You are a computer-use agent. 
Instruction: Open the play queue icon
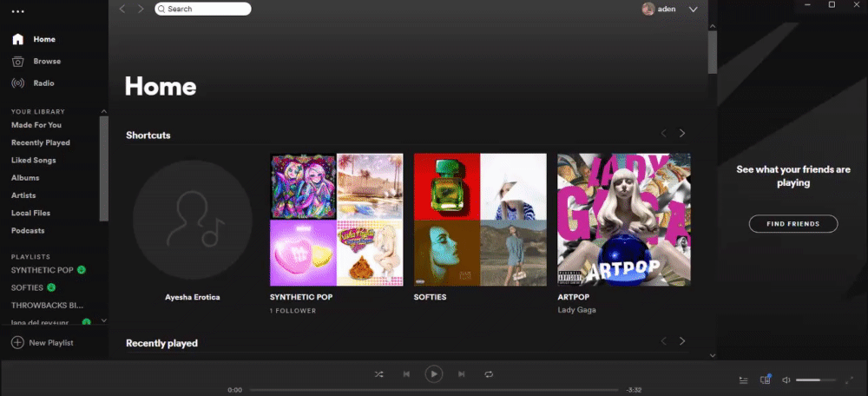coord(744,380)
